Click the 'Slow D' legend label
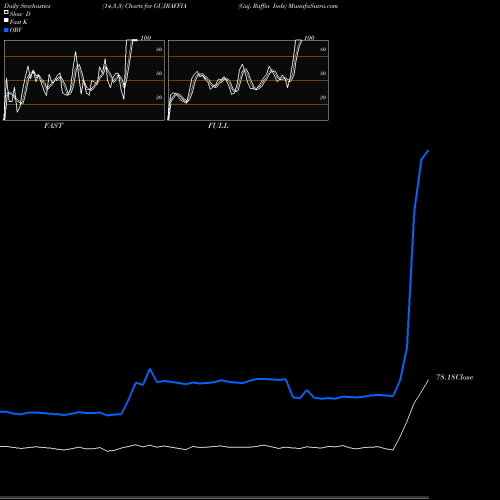500x500 pixels. click(20, 14)
